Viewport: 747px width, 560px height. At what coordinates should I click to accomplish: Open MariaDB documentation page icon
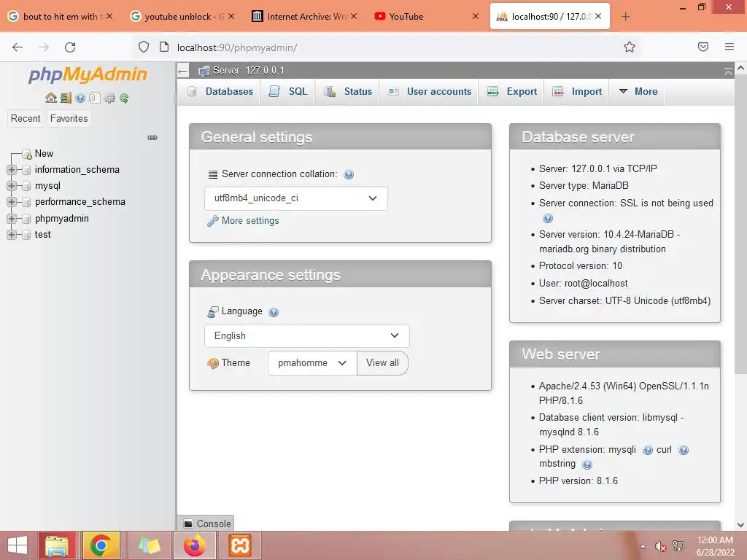[x=95, y=98]
